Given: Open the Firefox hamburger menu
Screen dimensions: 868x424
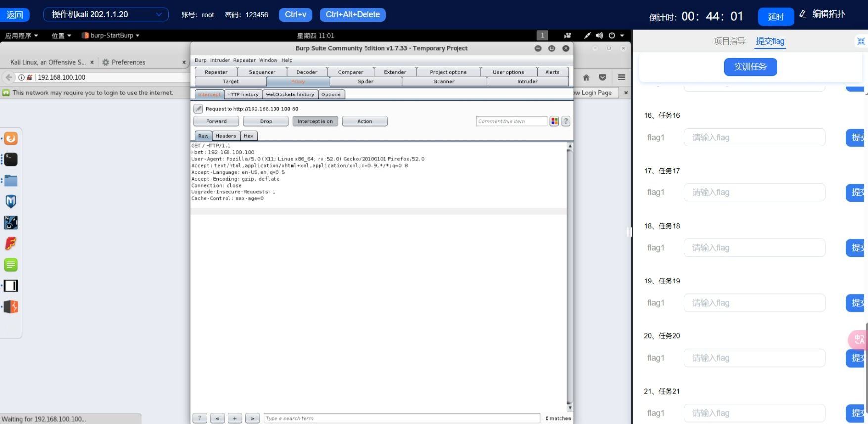Looking at the screenshot, I should point(622,77).
